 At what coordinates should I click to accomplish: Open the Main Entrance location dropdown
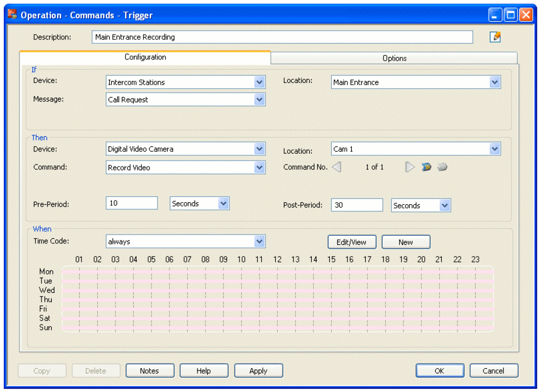pyautogui.click(x=495, y=82)
